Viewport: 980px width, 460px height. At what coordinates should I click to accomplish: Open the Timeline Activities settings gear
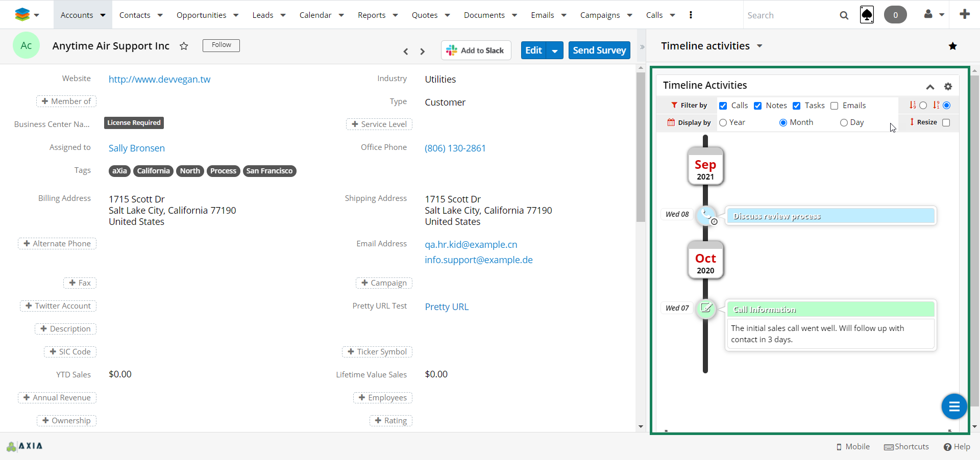point(948,86)
